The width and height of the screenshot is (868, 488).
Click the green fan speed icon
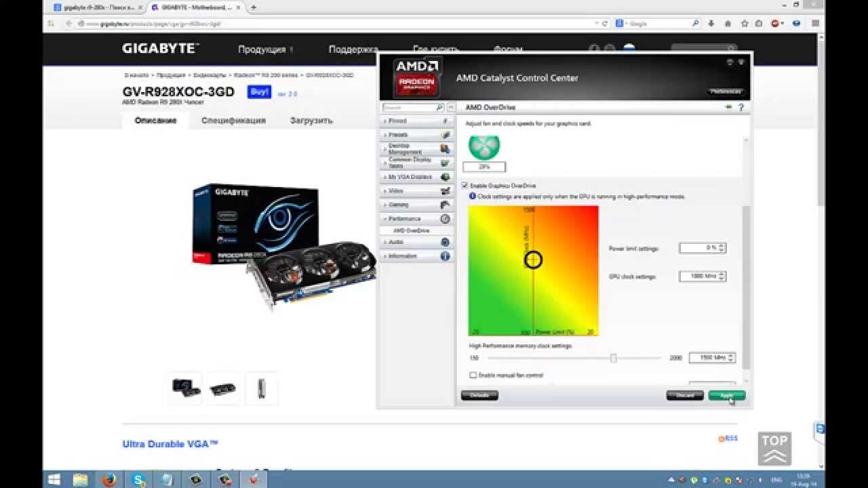[484, 147]
